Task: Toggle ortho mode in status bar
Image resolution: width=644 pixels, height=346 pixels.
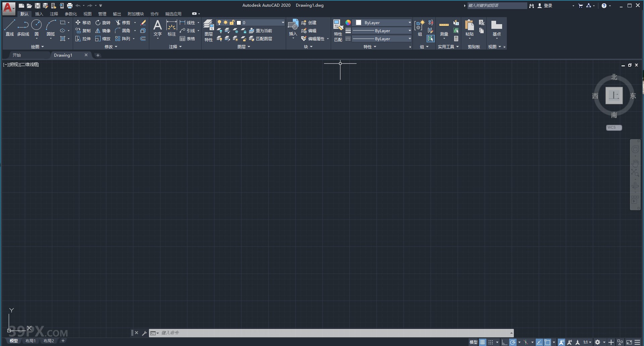Action: [504, 342]
